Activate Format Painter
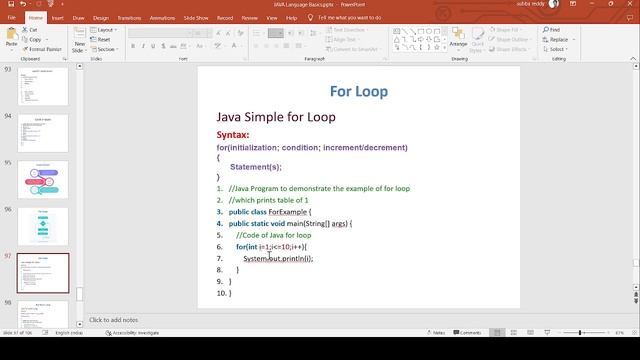 42,49
